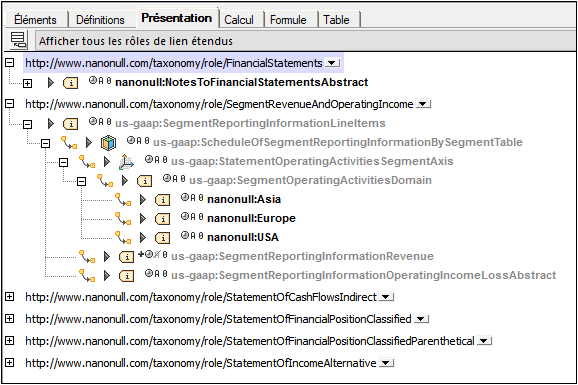Switch to the Éléments tab
The width and height of the screenshot is (578, 385).
point(35,19)
